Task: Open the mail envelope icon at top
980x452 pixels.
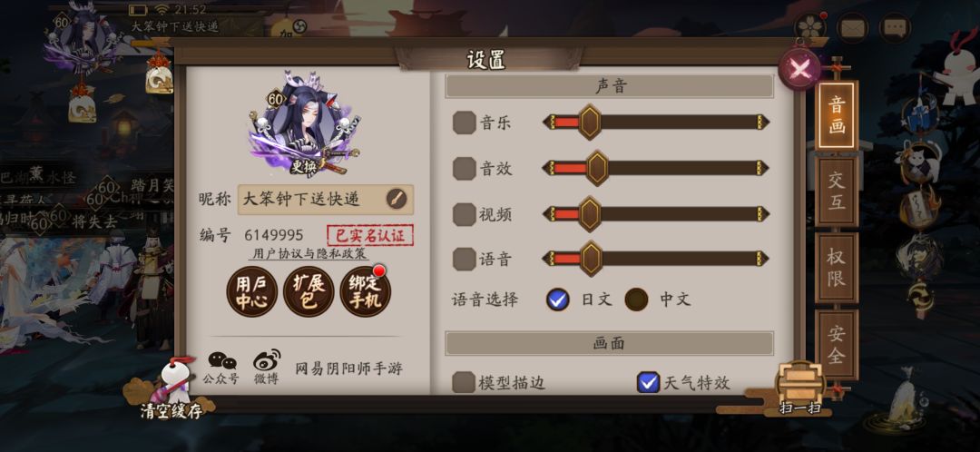Action: click(852, 27)
